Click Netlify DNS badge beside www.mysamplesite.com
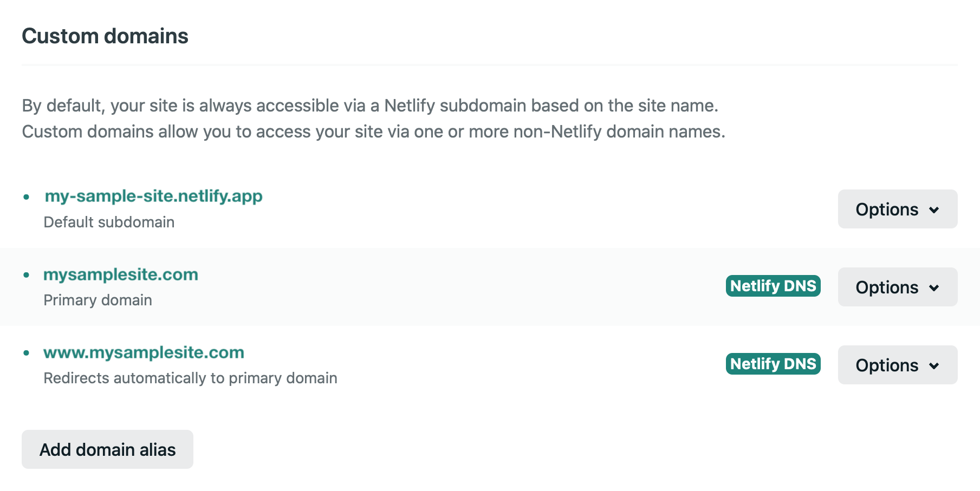The image size is (980, 491). pos(773,364)
